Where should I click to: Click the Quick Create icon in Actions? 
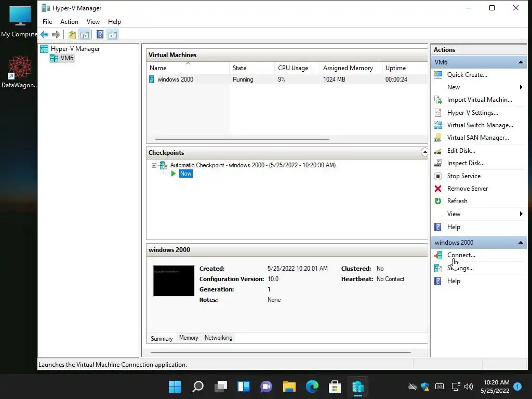coord(438,75)
